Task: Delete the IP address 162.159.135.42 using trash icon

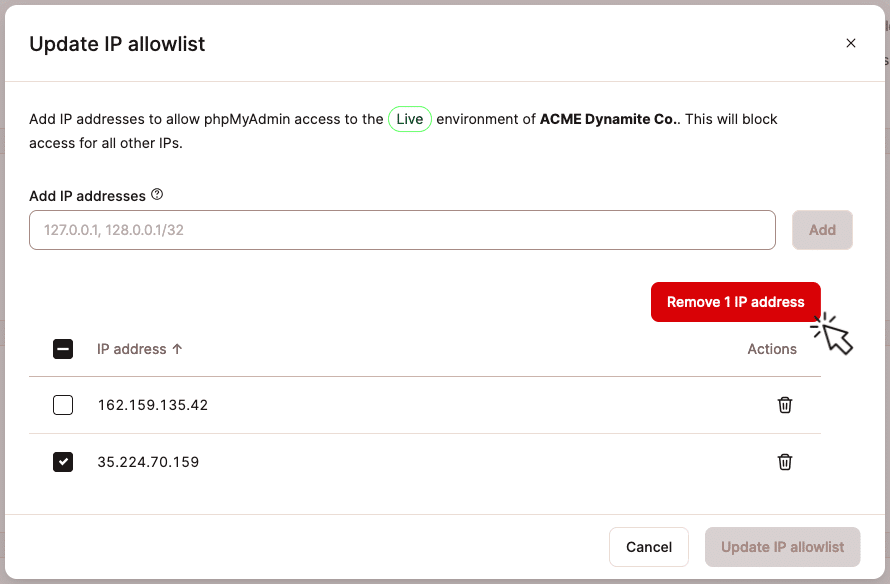Action: 785,405
